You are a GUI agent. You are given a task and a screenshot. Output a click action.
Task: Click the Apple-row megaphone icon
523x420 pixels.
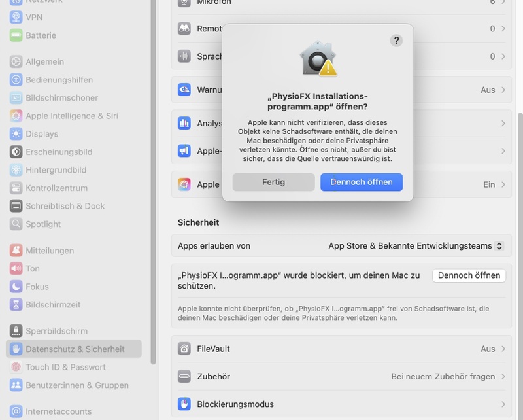(184, 151)
